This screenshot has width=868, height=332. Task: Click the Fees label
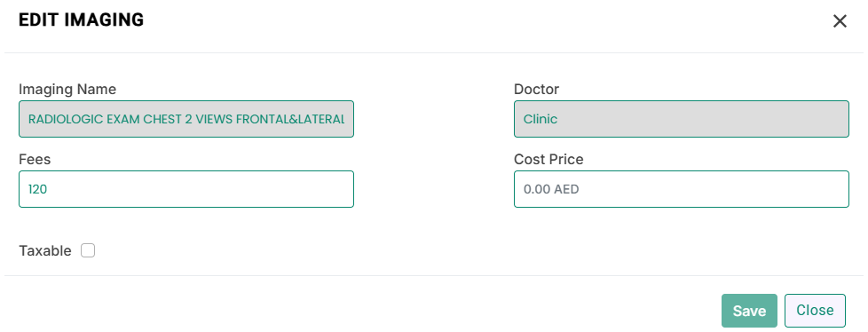click(x=35, y=160)
